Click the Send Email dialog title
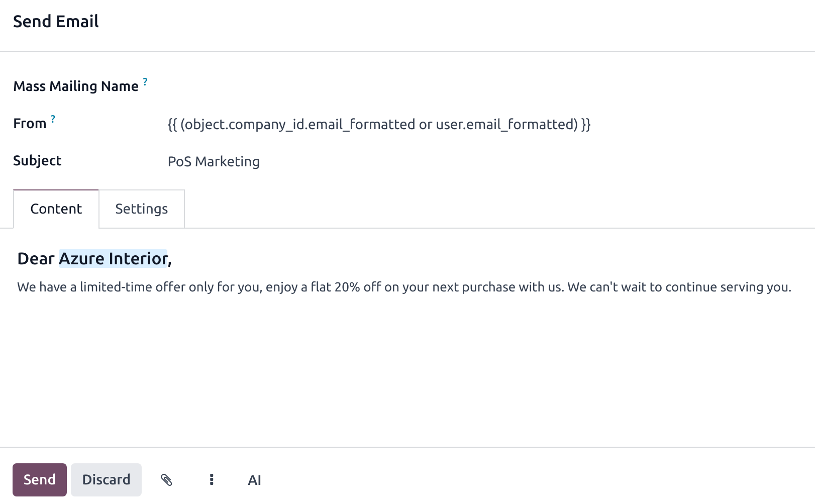 click(x=55, y=21)
